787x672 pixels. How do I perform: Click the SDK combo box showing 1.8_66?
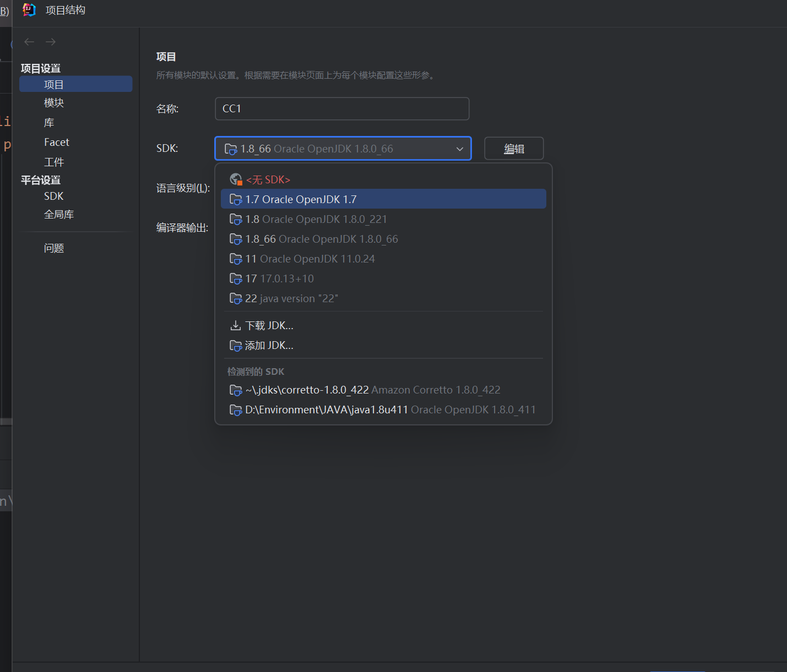coord(343,149)
